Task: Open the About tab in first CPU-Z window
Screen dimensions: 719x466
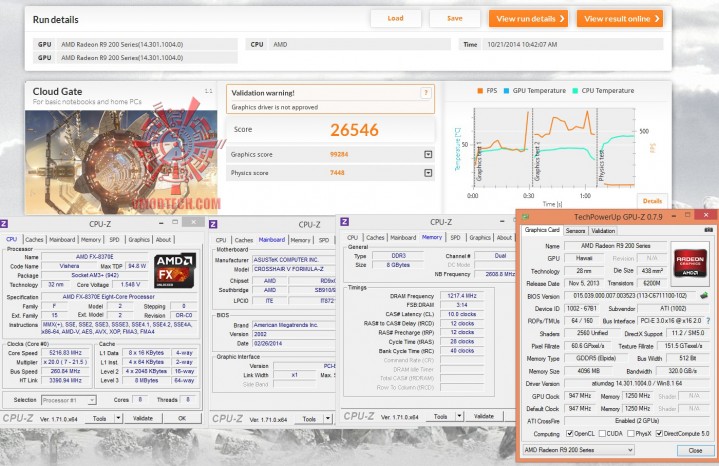Action: pos(163,239)
